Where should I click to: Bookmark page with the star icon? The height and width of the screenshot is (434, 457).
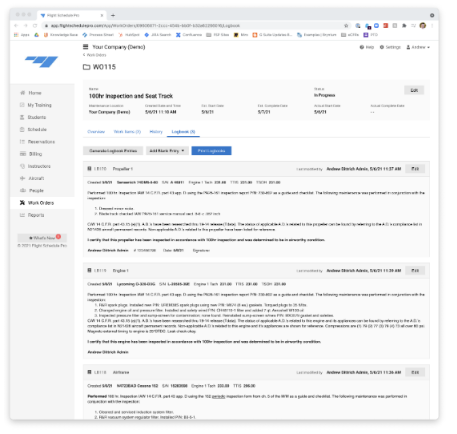coord(346,25)
